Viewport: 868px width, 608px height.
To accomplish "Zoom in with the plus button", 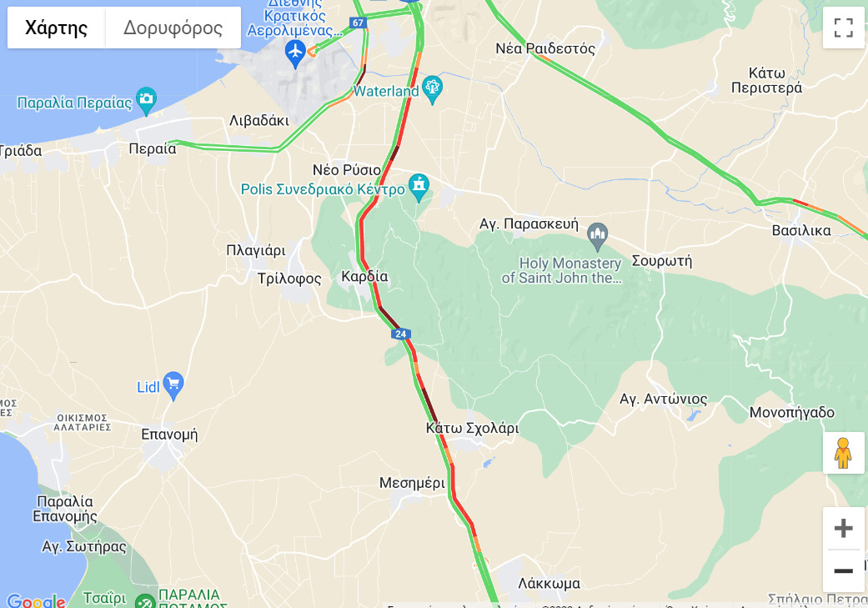I will (x=843, y=528).
